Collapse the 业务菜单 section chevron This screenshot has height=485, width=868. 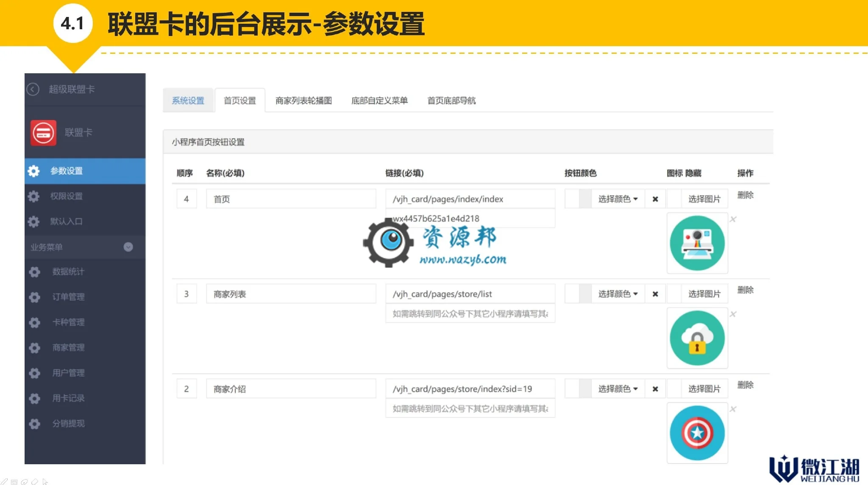[x=128, y=247]
